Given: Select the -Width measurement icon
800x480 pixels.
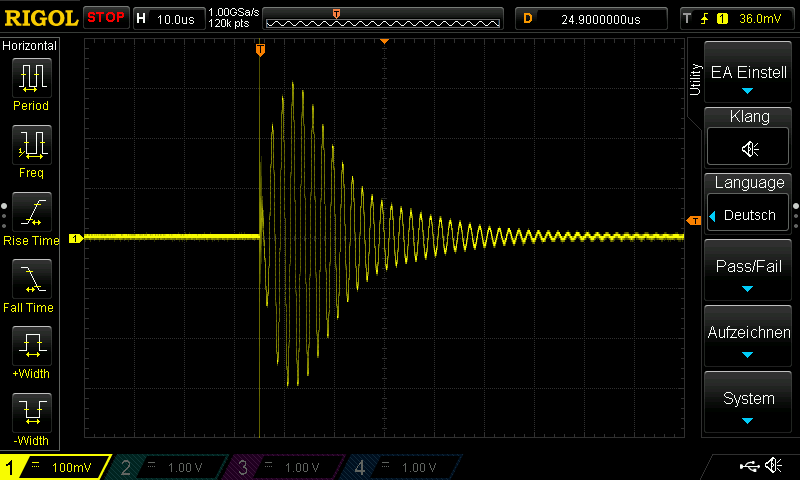Looking at the screenshot, I should pyautogui.click(x=32, y=413).
